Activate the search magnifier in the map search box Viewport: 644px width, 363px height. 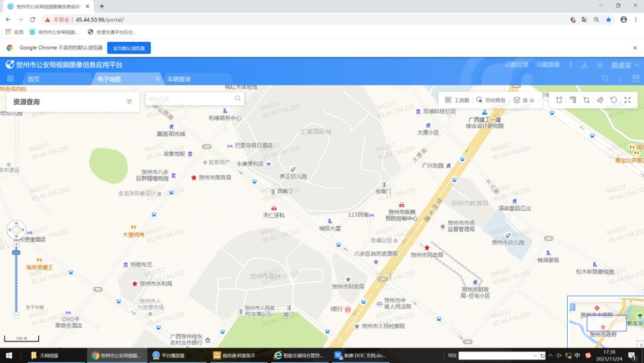pyautogui.click(x=238, y=98)
